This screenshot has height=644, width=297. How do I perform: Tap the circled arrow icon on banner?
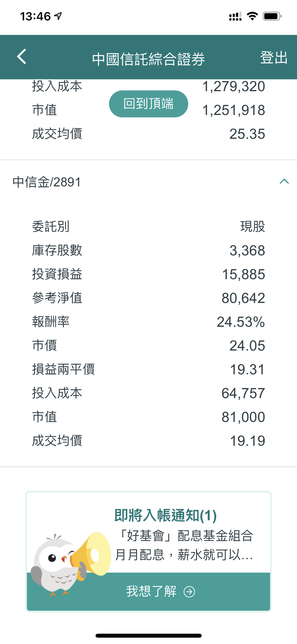point(189,592)
